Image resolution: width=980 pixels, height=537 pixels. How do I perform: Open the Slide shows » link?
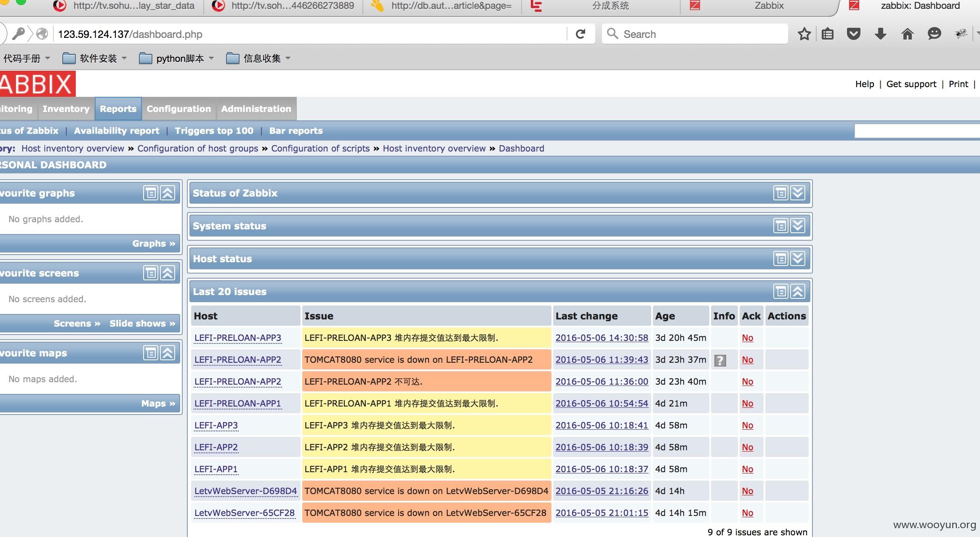click(142, 324)
